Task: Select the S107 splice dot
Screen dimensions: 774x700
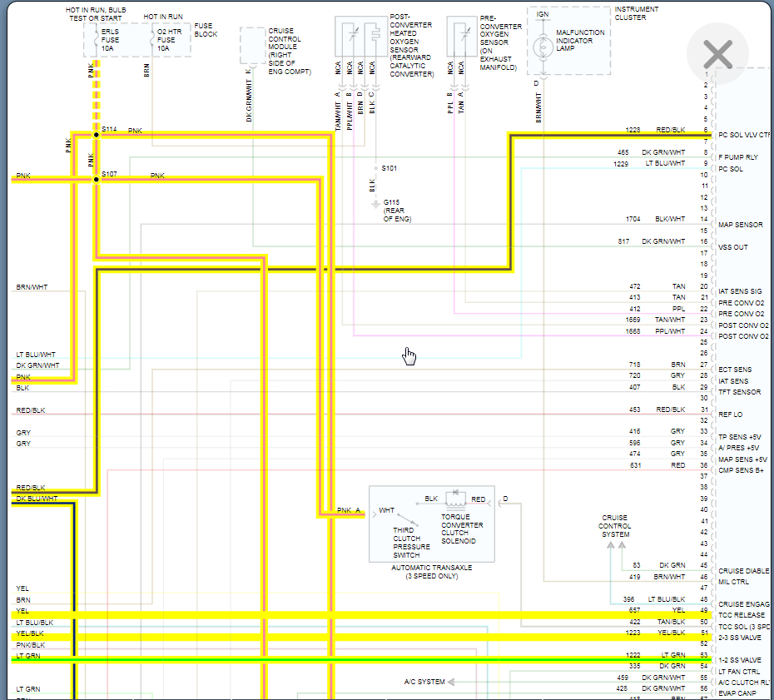Action: pyautogui.click(x=97, y=179)
